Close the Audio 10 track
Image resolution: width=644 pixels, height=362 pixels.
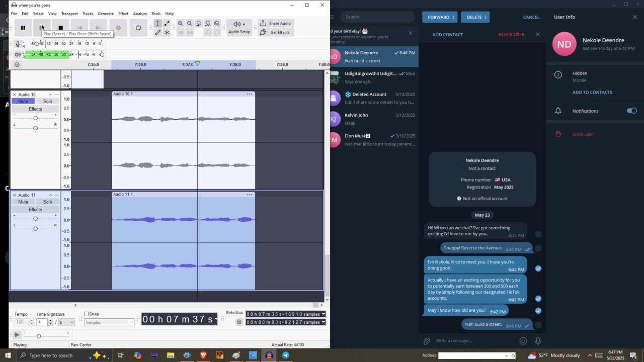14,95
